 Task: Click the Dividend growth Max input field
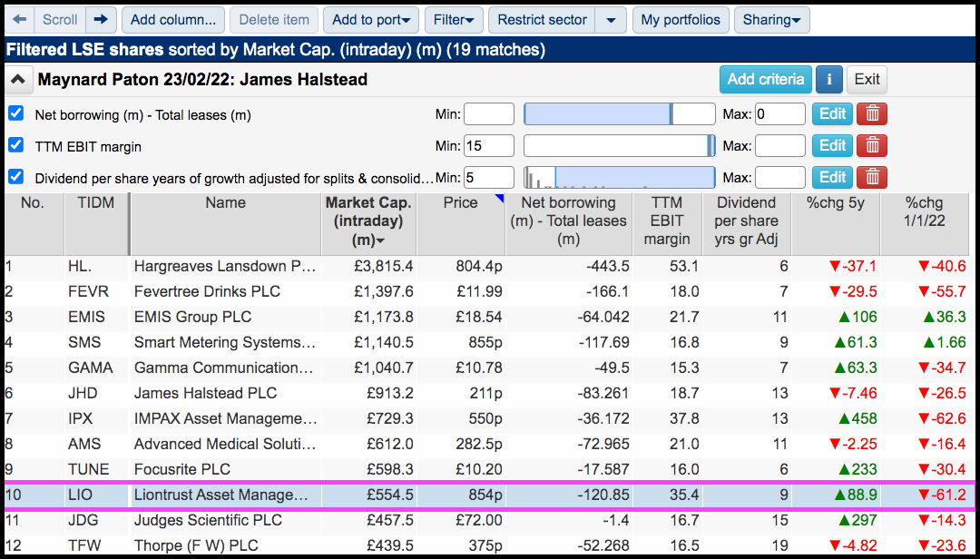tap(780, 178)
